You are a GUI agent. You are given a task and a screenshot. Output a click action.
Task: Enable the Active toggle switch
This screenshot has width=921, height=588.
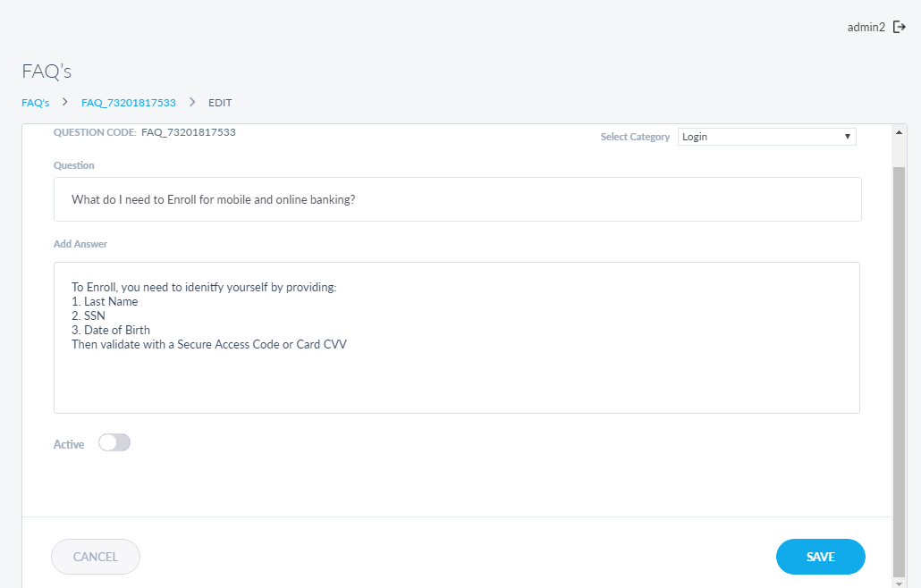[x=114, y=443]
